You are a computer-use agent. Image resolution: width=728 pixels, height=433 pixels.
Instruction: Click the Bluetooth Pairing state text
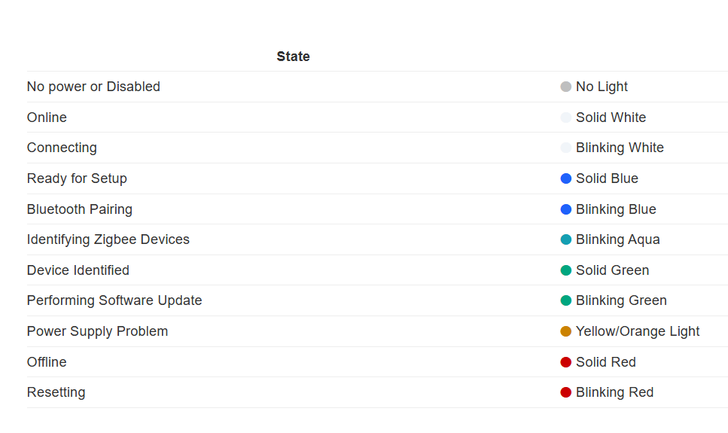tap(79, 210)
